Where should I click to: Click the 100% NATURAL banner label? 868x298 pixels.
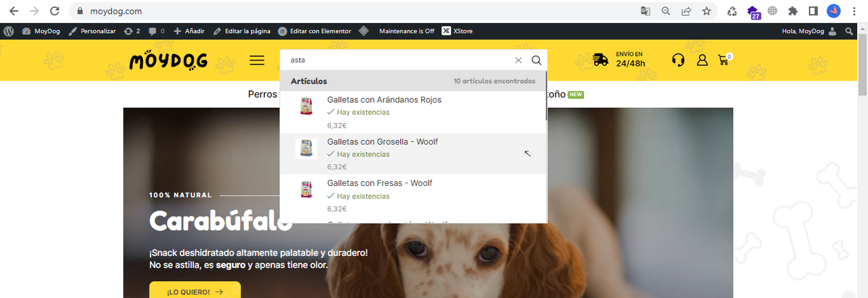180,195
